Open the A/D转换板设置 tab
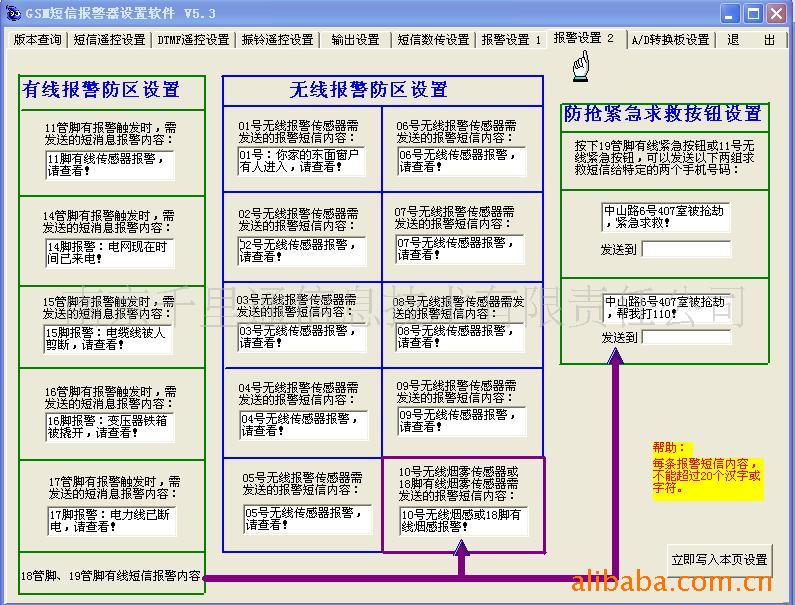The image size is (795, 605). tap(669, 40)
